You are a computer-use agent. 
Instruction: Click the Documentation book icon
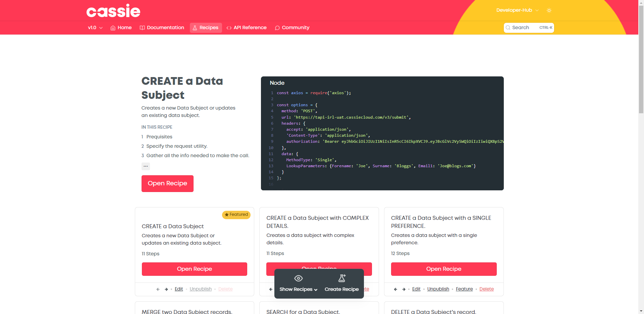coord(142,28)
